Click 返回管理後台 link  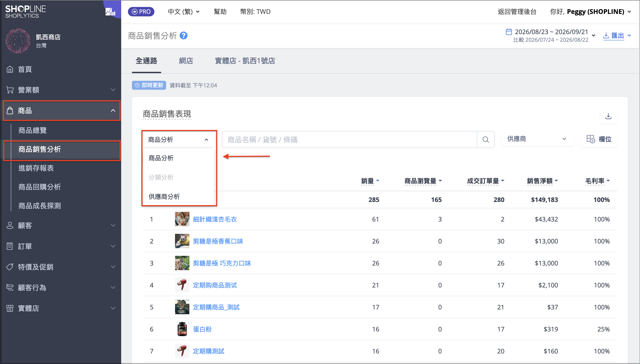[517, 11]
